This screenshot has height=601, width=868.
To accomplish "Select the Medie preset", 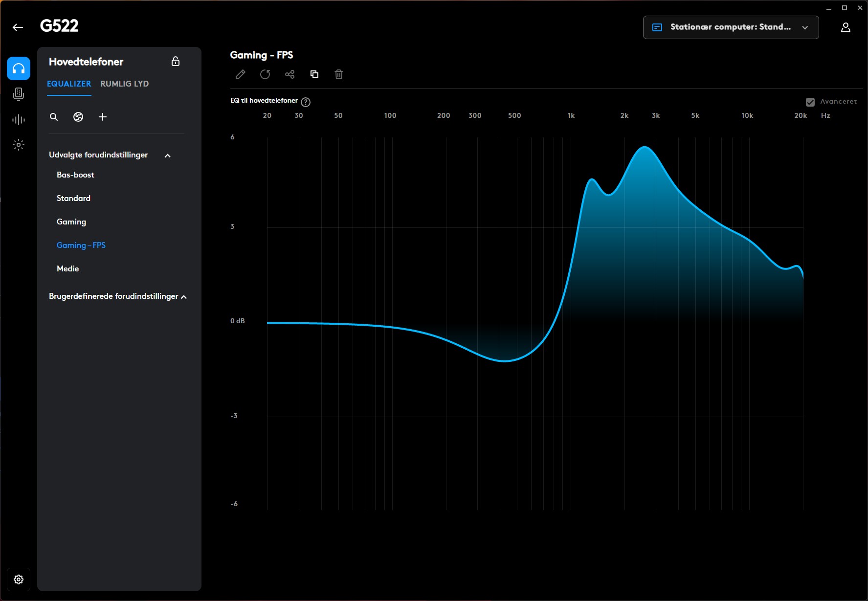I will click(67, 268).
